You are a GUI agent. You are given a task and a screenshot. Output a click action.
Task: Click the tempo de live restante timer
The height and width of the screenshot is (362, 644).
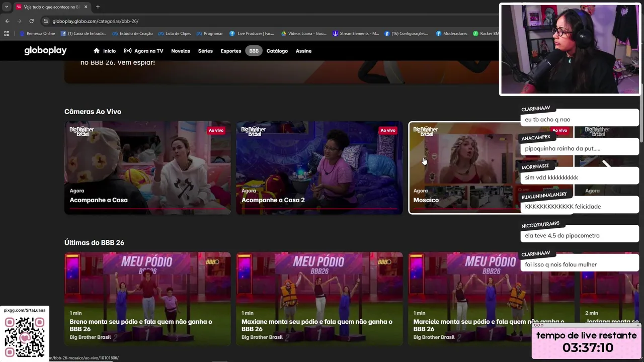[x=588, y=342]
